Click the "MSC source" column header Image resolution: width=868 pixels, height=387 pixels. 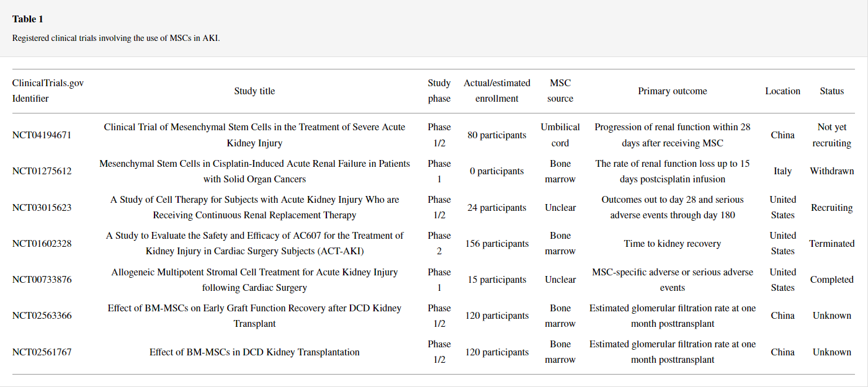tap(560, 91)
